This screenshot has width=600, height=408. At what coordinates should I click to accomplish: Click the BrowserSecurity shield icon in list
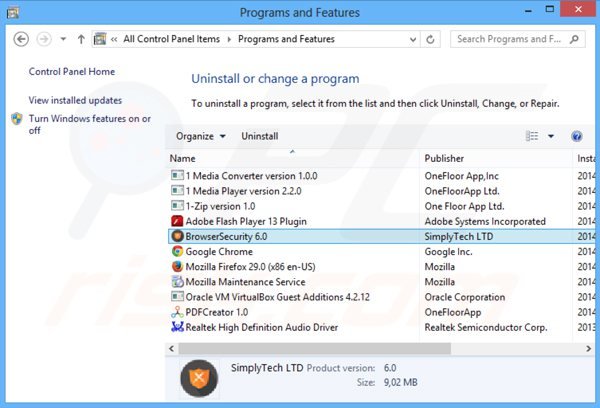pyautogui.click(x=177, y=236)
